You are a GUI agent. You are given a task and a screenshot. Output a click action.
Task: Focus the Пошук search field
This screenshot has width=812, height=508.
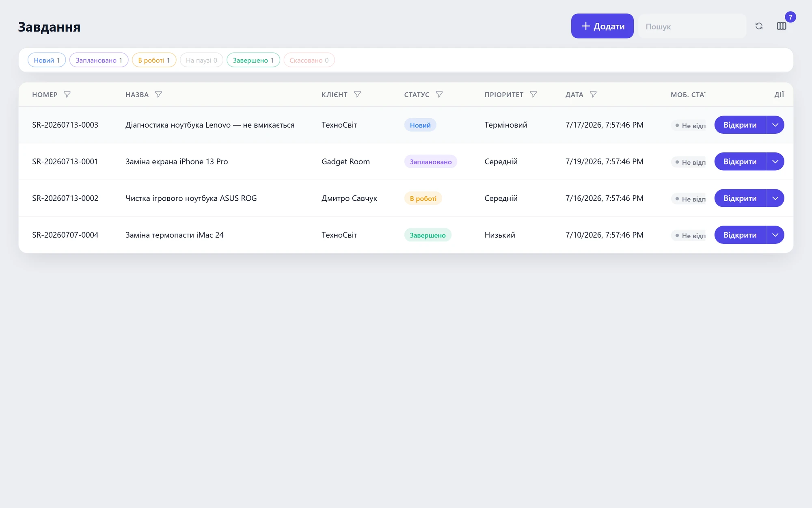pyautogui.click(x=692, y=26)
